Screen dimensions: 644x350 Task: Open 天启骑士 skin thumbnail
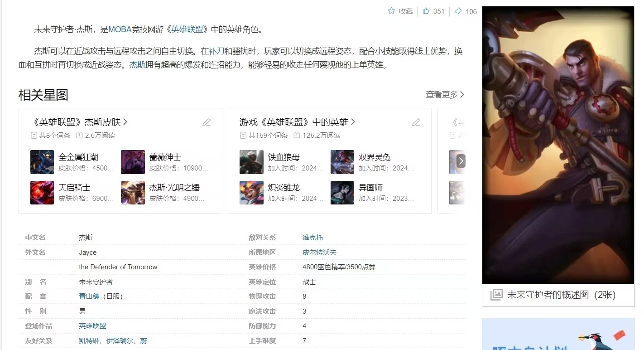tap(42, 192)
